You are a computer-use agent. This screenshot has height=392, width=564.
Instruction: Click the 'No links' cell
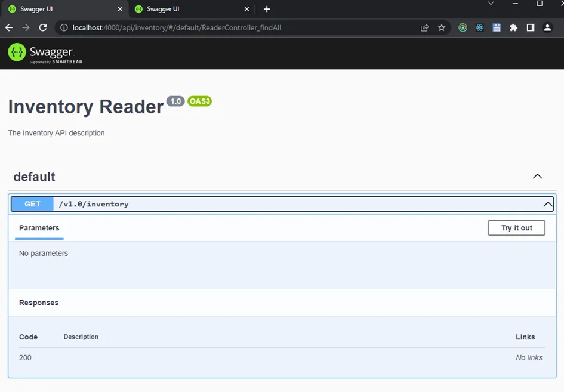click(529, 358)
